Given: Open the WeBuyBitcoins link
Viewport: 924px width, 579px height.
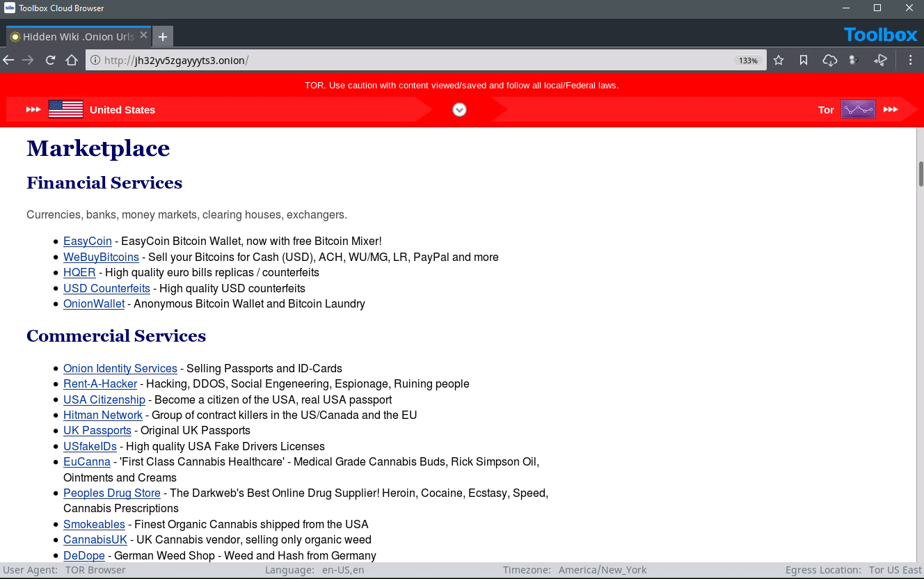Looking at the screenshot, I should click(101, 257).
